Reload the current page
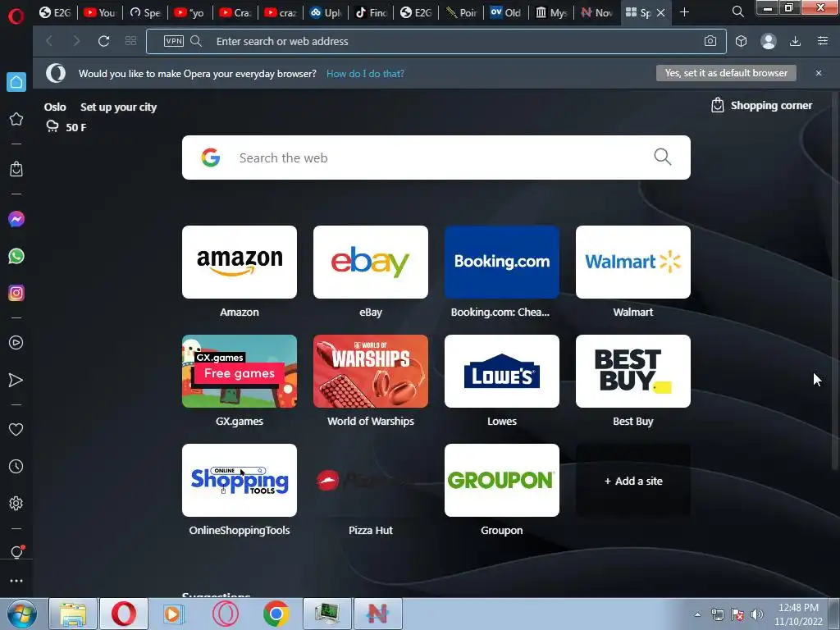 tap(103, 41)
